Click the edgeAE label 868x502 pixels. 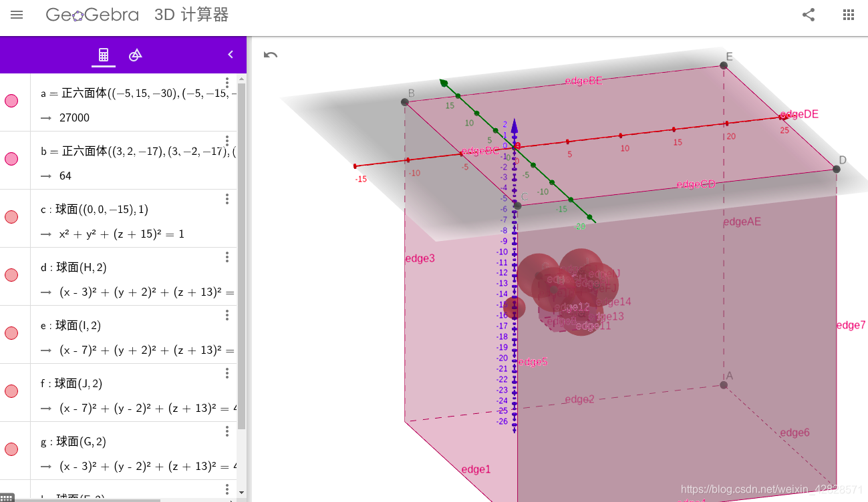pyautogui.click(x=742, y=222)
